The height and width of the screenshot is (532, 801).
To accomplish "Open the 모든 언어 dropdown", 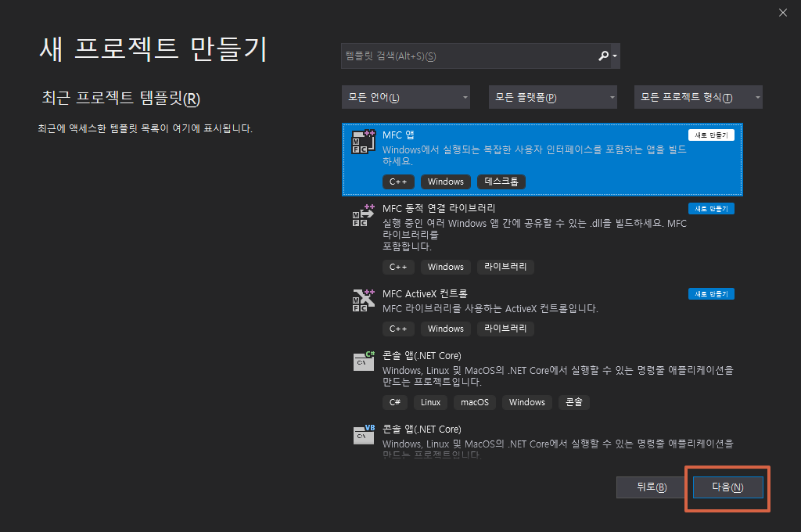I will 406,97.
